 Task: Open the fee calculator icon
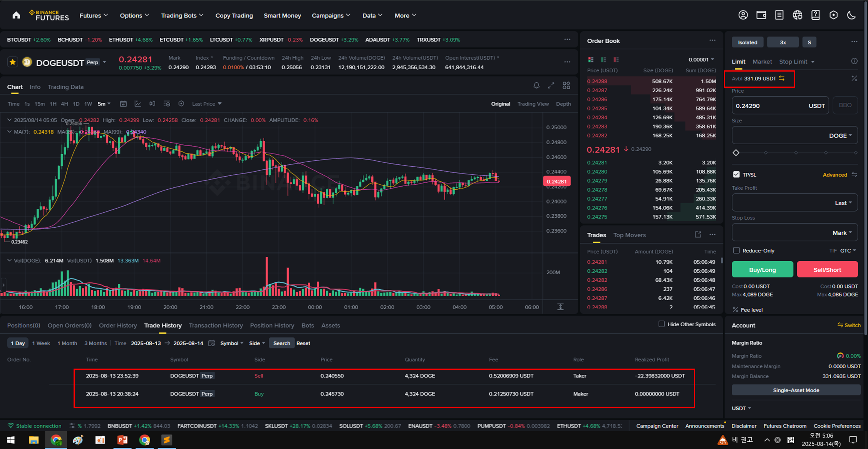tap(854, 78)
